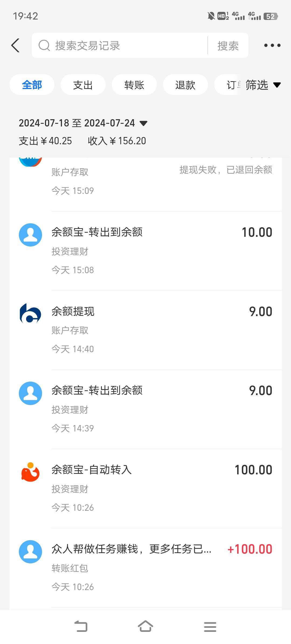Tap Android recent apps menu icon
Screen dimensions: 291x644
210,627
